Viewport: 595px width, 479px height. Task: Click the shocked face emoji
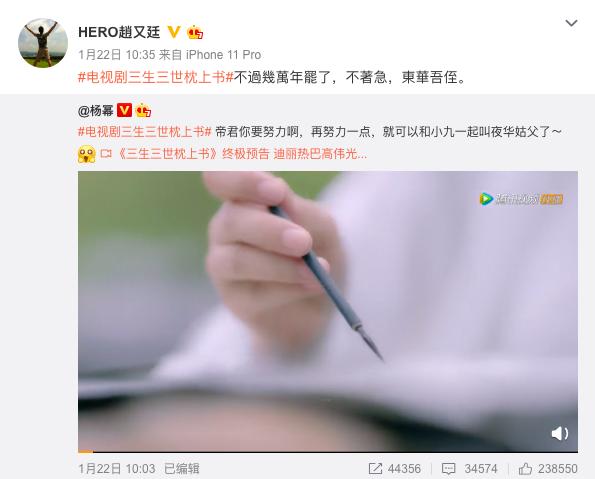87,154
